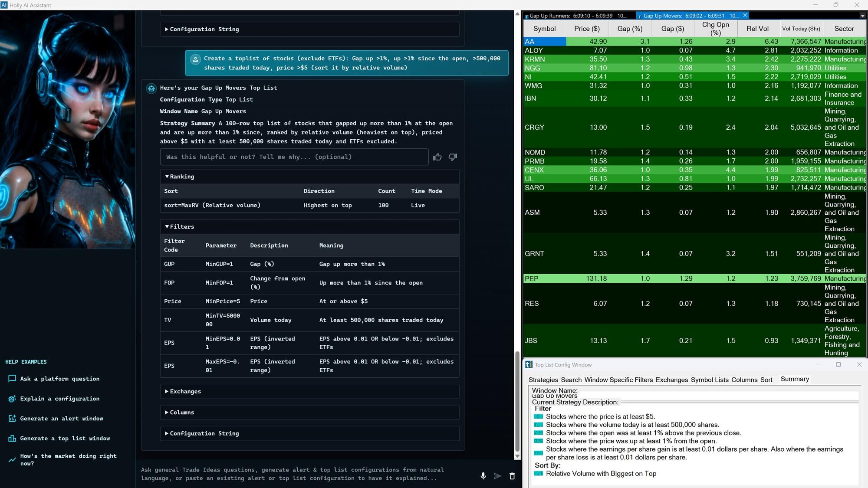868x488 pixels.
Task: Click the gap filter icon beside 'open was at least 1% above'
Action: (539, 433)
